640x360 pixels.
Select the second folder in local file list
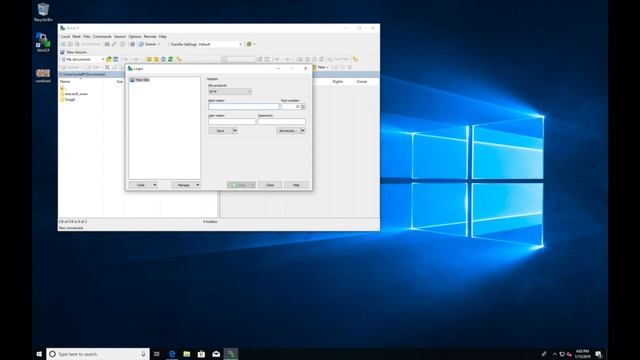(74, 93)
